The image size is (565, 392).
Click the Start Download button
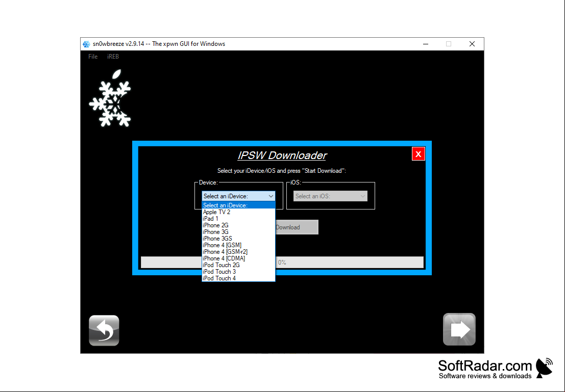click(x=297, y=227)
